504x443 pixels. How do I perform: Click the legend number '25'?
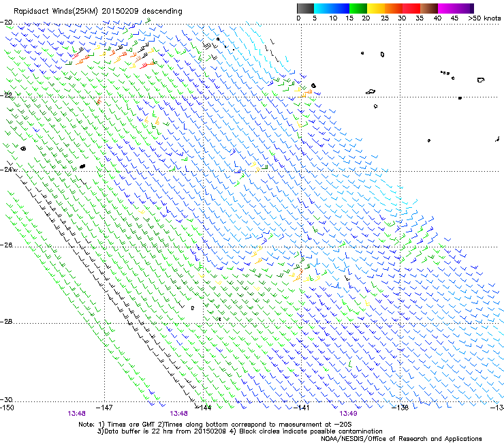[385, 18]
